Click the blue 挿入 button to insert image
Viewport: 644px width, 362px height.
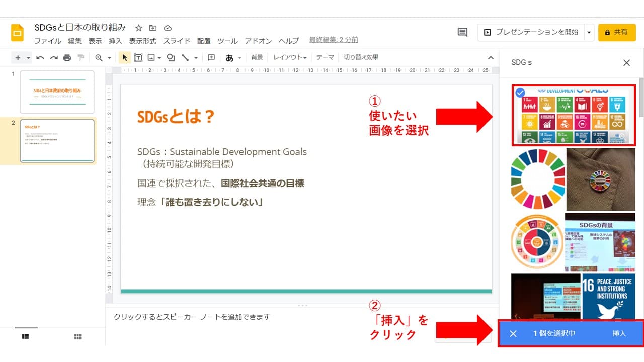(619, 333)
